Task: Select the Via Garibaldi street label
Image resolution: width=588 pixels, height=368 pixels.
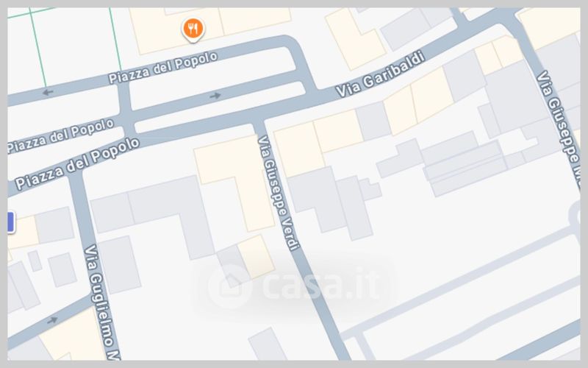Action: [x=380, y=74]
